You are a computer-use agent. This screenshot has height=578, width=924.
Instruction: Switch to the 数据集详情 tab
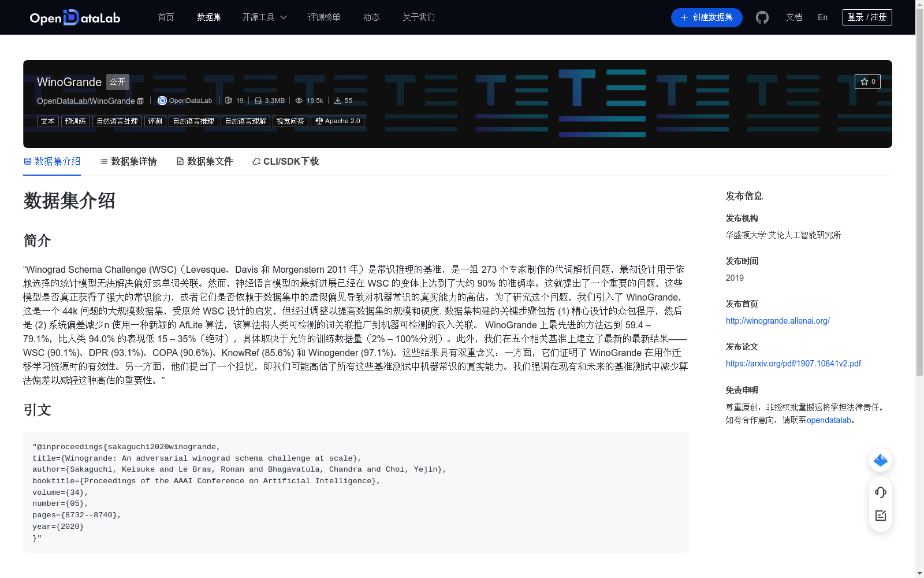coord(128,161)
